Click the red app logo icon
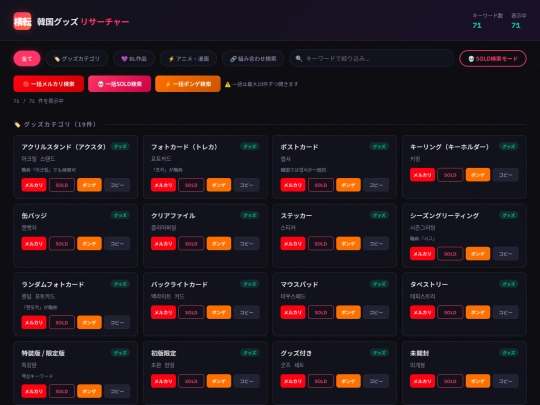Image resolution: width=540 pixels, height=405 pixels. point(22,21)
